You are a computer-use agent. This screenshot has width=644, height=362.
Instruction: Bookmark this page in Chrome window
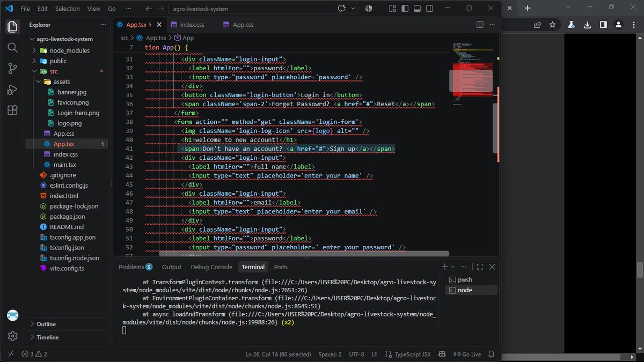pos(552,25)
